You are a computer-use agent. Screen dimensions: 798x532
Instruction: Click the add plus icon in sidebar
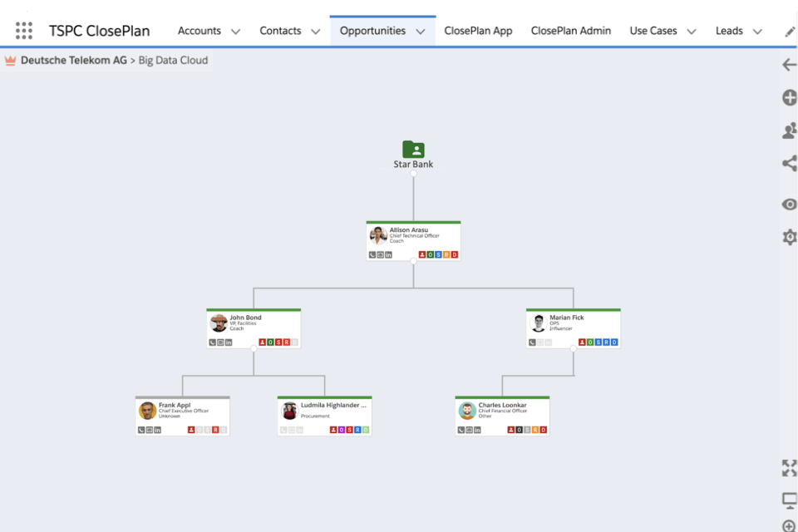pyautogui.click(x=790, y=98)
